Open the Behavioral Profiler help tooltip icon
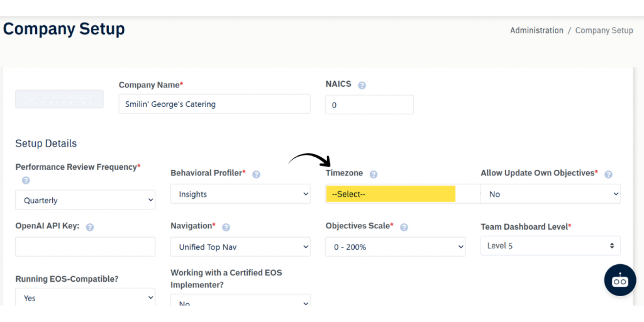644x322 pixels. 256,174
